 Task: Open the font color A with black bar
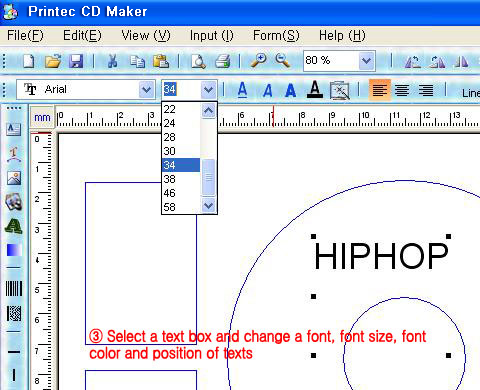click(x=315, y=89)
